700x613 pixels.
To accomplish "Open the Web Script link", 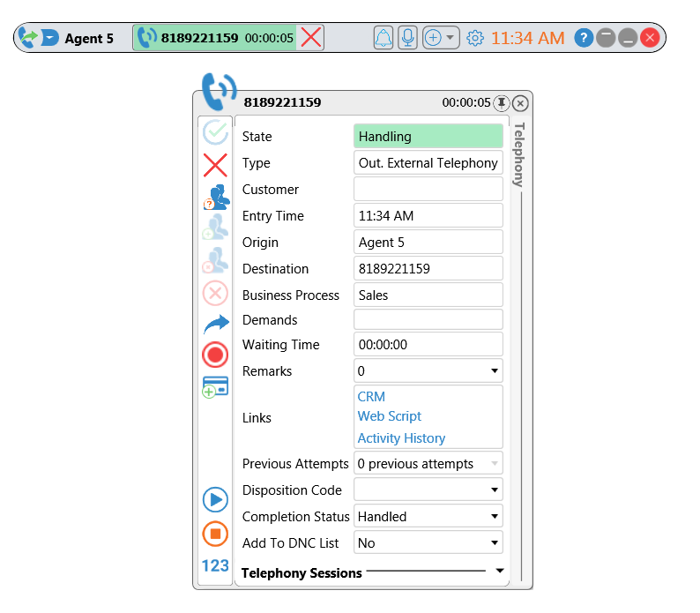I will coord(390,416).
